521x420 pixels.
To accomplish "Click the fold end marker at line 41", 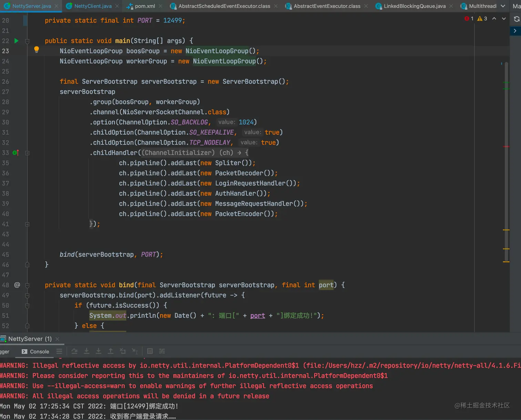I will (x=27, y=224).
